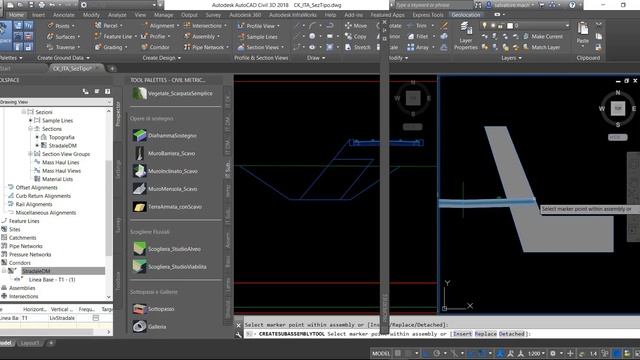
Task: Select Feature Lines in Toolspace tree
Action: coord(24,221)
